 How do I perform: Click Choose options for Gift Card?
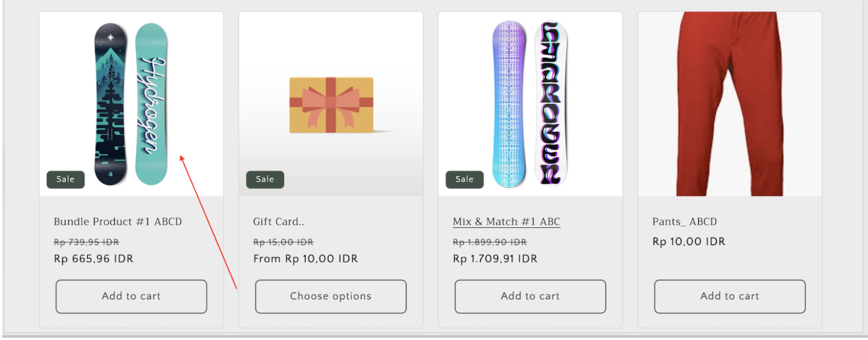[331, 297]
